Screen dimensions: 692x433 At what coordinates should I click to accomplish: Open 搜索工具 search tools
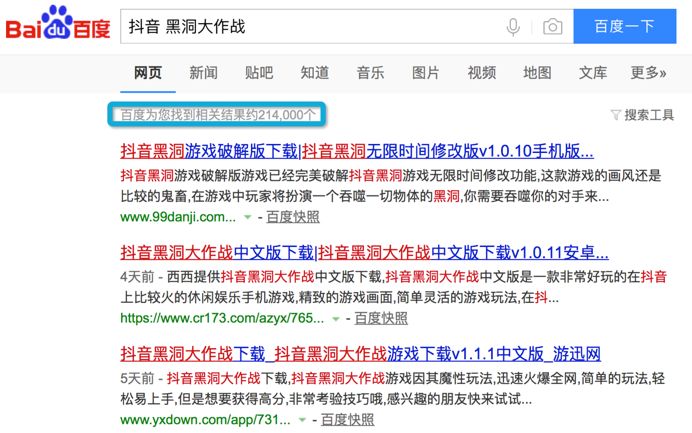click(x=649, y=115)
